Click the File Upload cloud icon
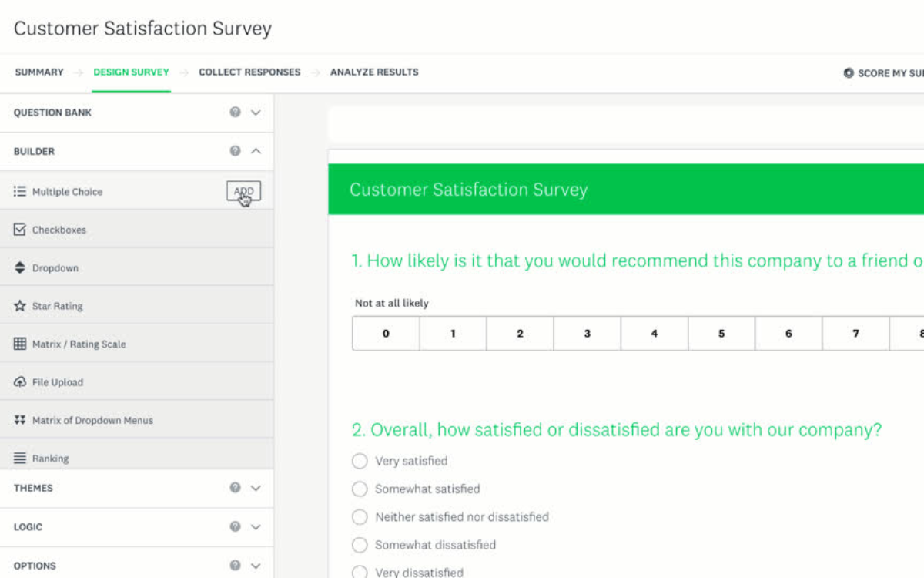924x578 pixels. (x=20, y=382)
